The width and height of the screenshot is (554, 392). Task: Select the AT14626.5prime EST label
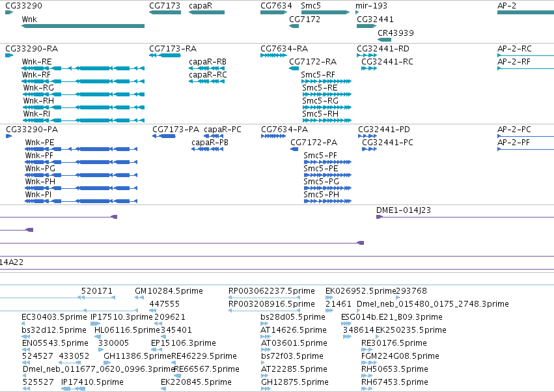[293, 329]
